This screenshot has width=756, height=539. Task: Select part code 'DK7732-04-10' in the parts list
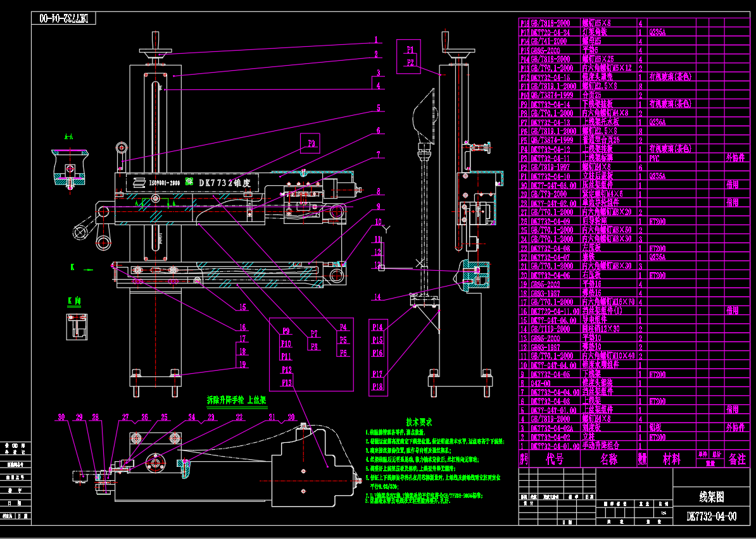[551, 176]
